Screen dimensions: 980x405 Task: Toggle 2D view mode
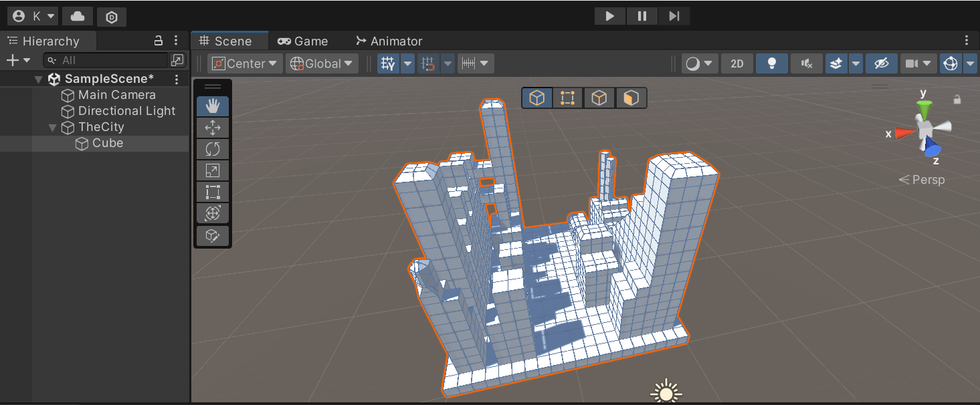[x=737, y=63]
